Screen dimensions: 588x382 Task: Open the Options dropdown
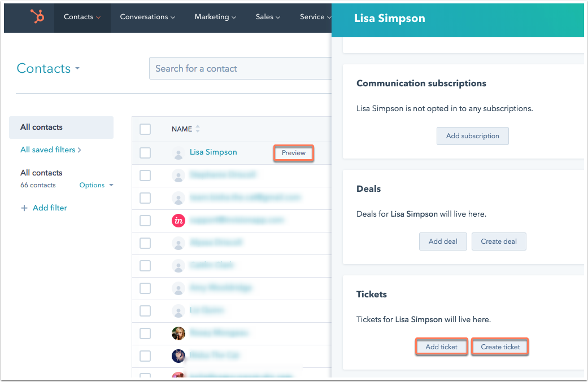click(x=96, y=185)
